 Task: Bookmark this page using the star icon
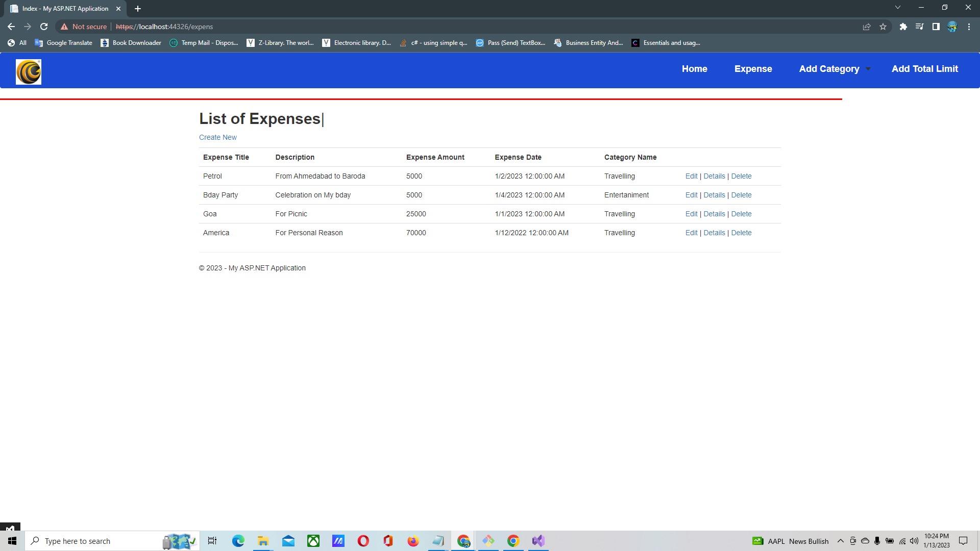[883, 27]
